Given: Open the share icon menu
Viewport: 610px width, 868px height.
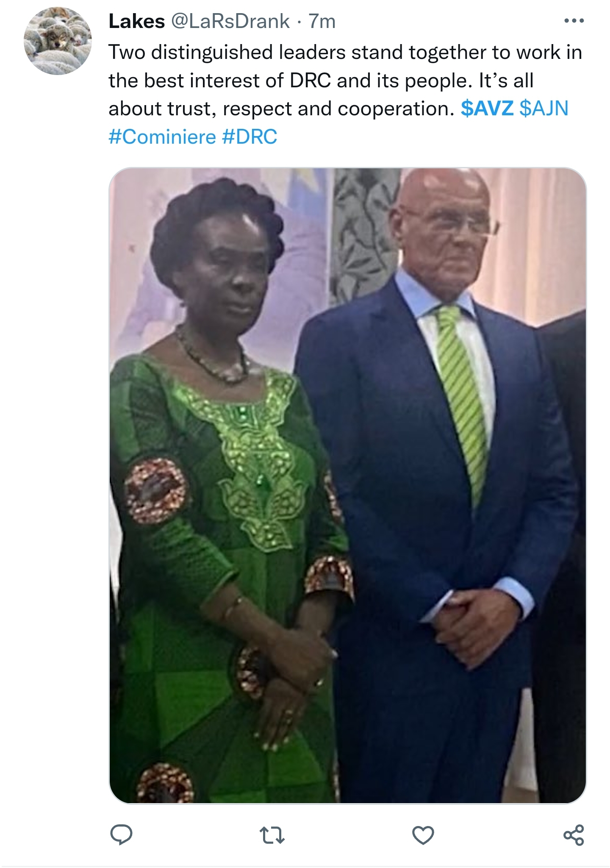Looking at the screenshot, I should 574,835.
